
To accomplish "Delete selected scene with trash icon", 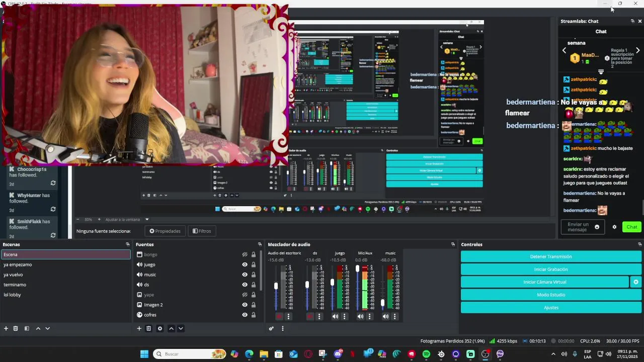I will point(16,328).
